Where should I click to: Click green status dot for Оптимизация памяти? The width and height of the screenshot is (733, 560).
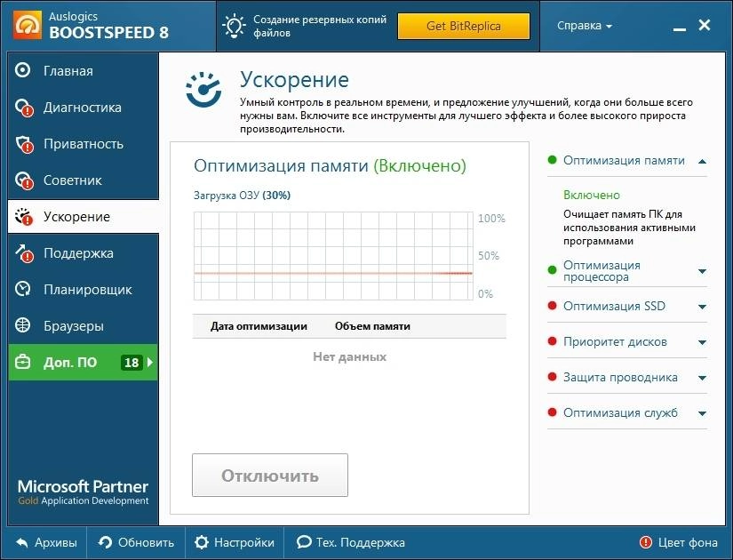(x=552, y=160)
